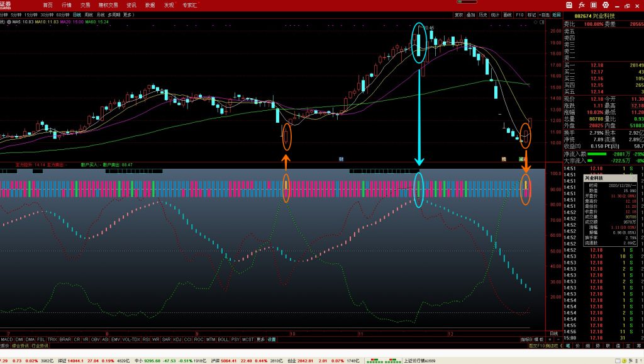Viewport: 644px width, 364px height.
Task: Expand 更多 indicators list in bottom tabs
Action: coord(261,339)
